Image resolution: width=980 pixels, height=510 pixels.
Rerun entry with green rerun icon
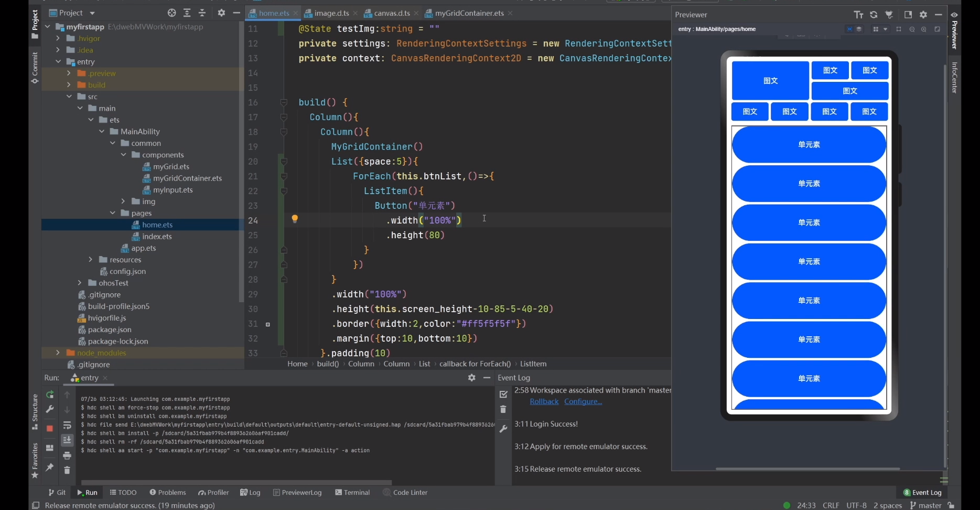click(50, 395)
